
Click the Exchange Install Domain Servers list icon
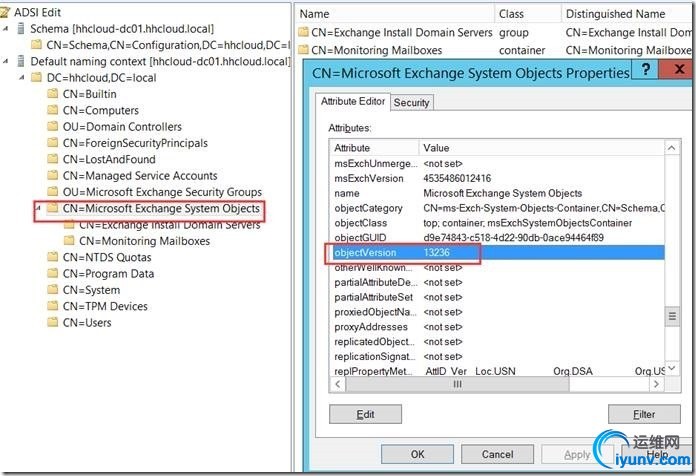(x=303, y=32)
